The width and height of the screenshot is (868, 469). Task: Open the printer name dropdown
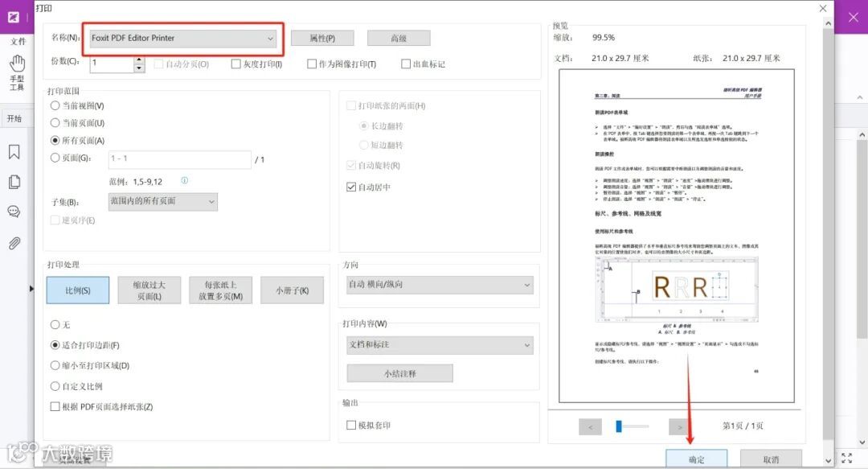[x=183, y=39]
